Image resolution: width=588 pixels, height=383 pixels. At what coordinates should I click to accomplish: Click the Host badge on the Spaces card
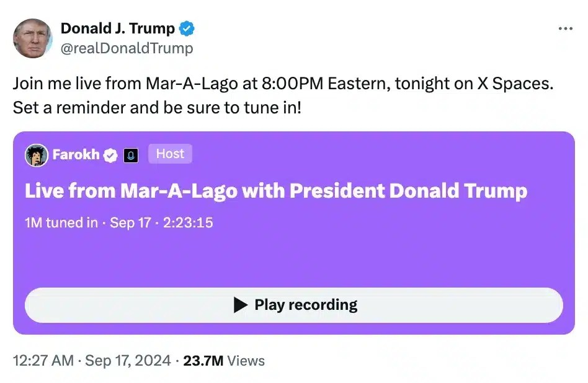(170, 154)
